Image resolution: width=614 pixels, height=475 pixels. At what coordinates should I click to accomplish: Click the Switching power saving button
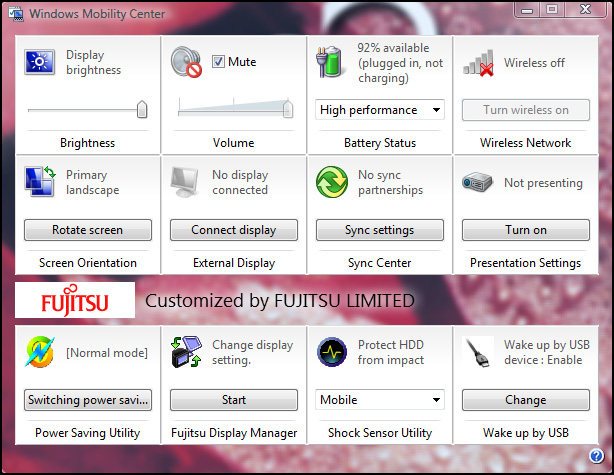click(88, 399)
